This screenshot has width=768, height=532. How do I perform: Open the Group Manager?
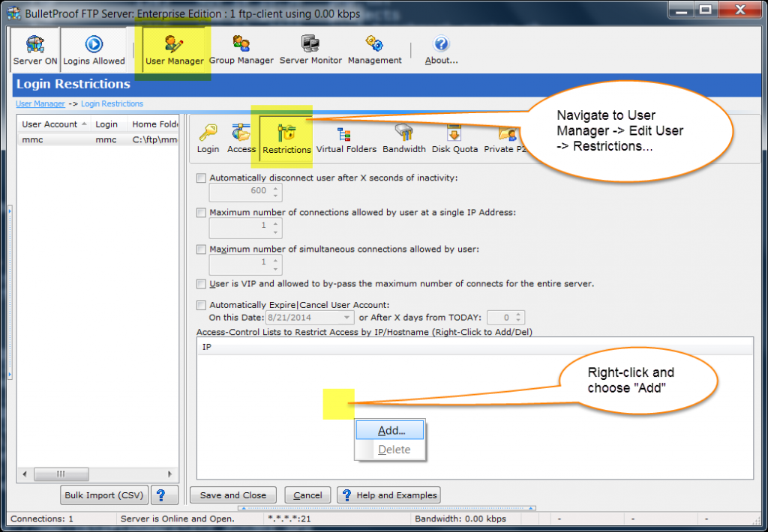(x=241, y=46)
